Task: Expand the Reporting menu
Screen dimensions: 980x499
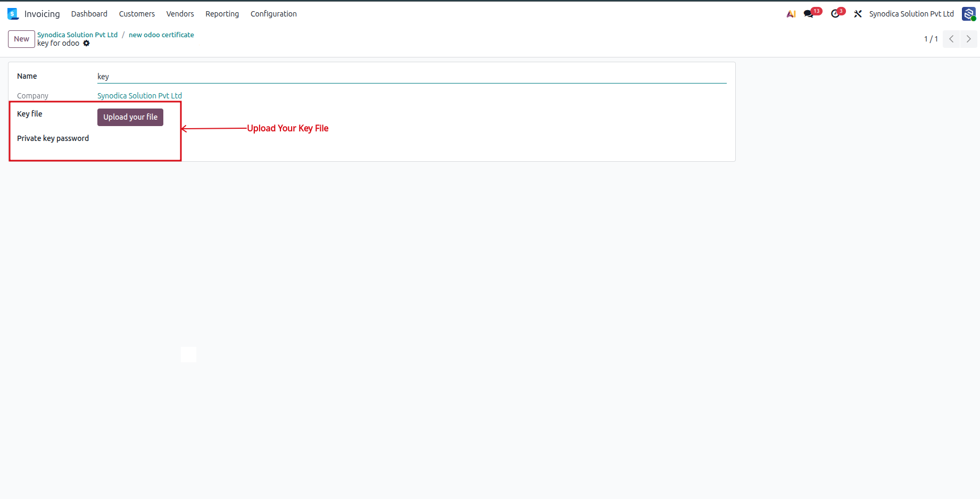Action: [x=222, y=14]
